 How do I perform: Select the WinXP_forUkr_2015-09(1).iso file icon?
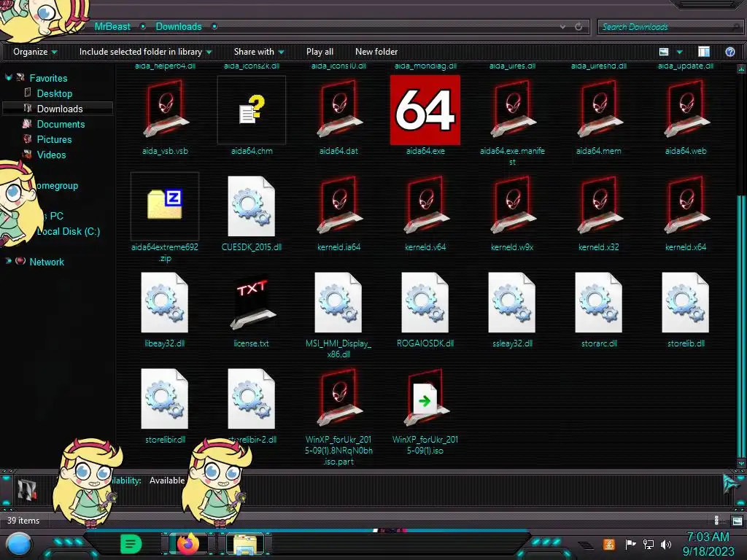click(x=425, y=399)
